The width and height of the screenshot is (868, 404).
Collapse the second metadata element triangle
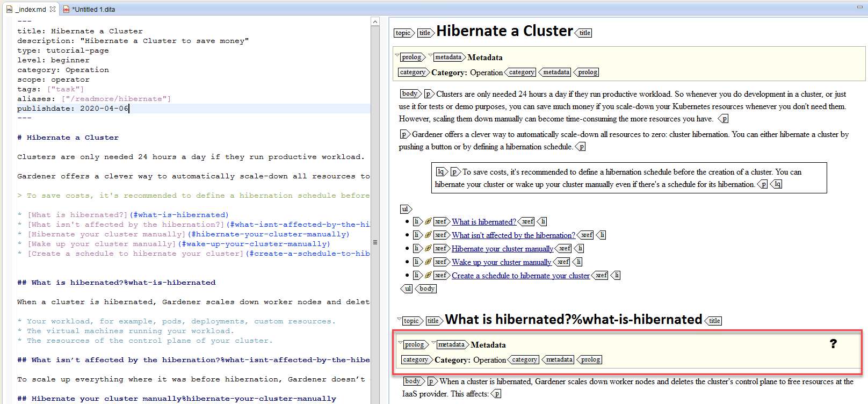click(433, 342)
